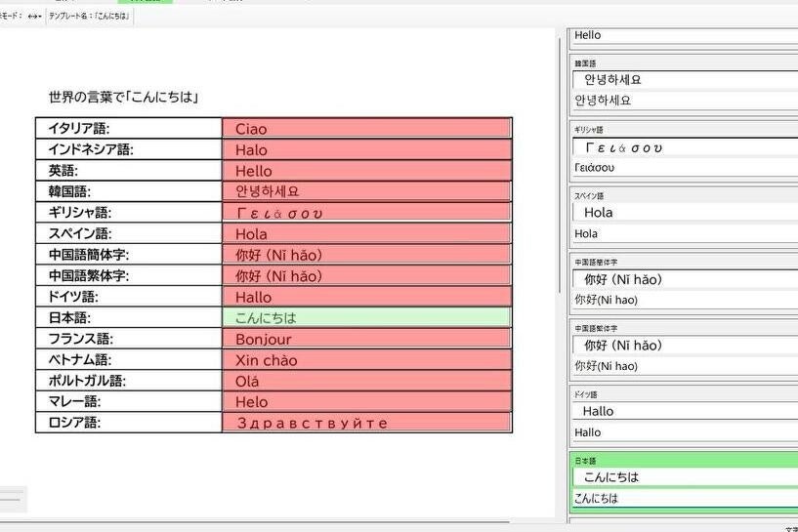Screen dimensions: 798x532
Task: Click 你好(Ni hao) text under 中国語繁体字 input
Action: coord(606,366)
